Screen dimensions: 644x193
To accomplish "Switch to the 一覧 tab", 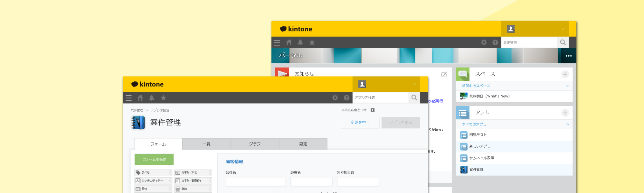I will [x=207, y=144].
